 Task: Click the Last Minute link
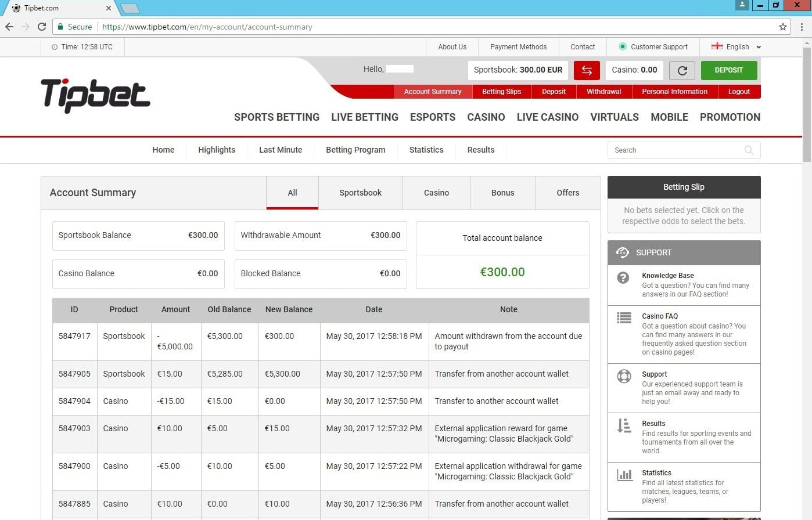pyautogui.click(x=281, y=150)
